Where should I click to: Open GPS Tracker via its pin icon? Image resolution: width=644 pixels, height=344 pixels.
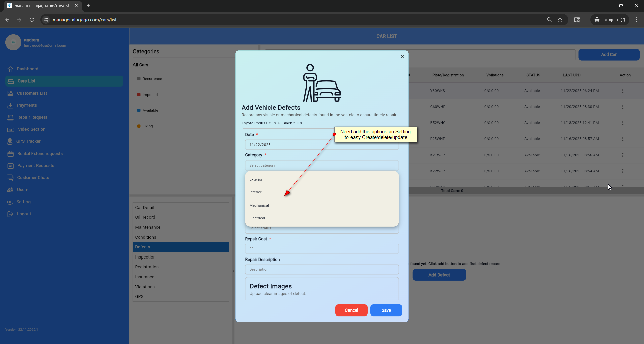pyautogui.click(x=10, y=141)
